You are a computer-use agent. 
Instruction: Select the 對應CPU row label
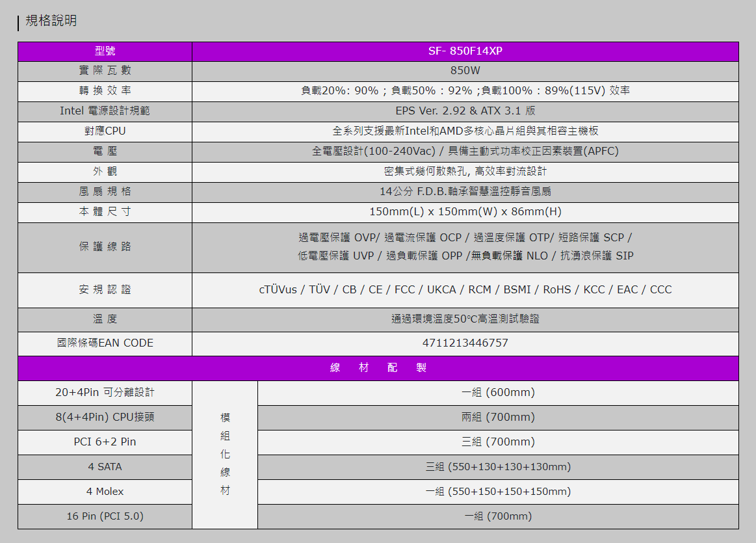coord(105,131)
